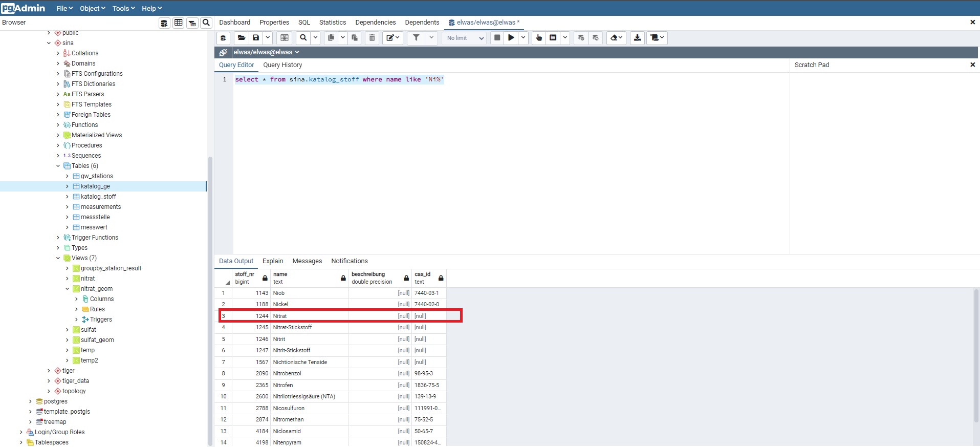980x447 pixels.
Task: Select the measurements table in tree
Action: tap(101, 207)
